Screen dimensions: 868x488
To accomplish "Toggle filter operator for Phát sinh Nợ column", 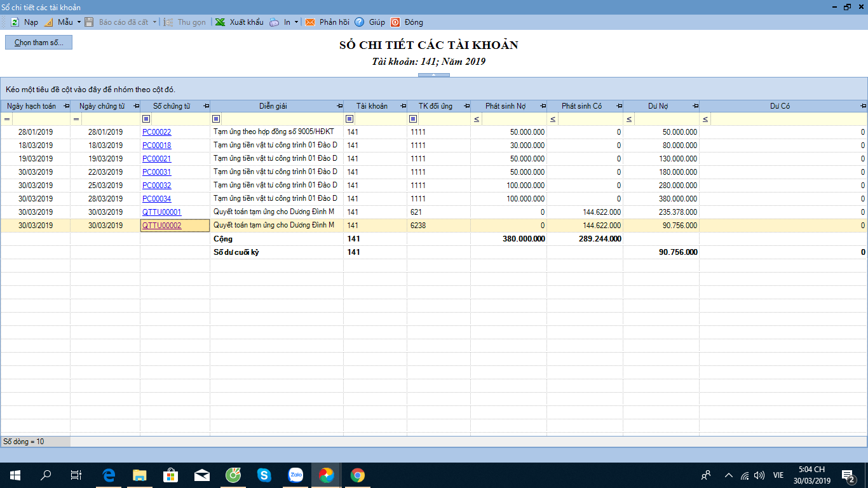I will tap(477, 119).
